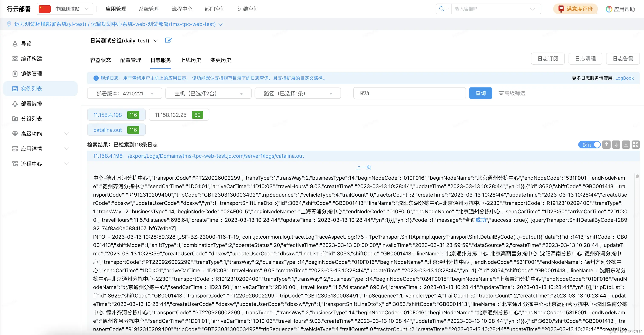
Task: Click the blue 查询 button
Action: pyautogui.click(x=480, y=93)
